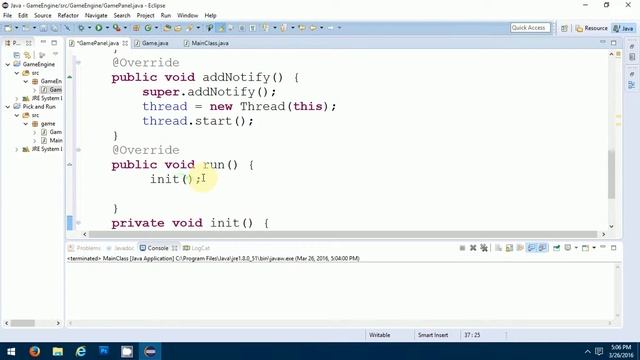This screenshot has height=360, width=640.
Task: Open Firefox from the Windows taskbar
Action: click(35, 351)
